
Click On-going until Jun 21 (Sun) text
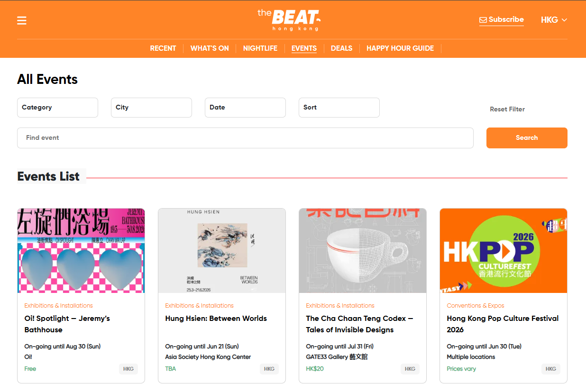click(202, 346)
